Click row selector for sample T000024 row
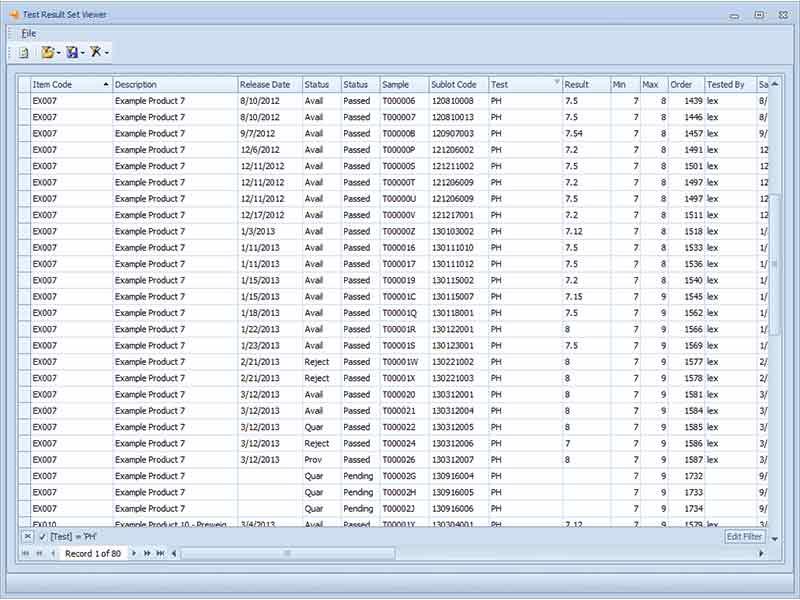This screenshot has height=600, width=800. point(24,444)
